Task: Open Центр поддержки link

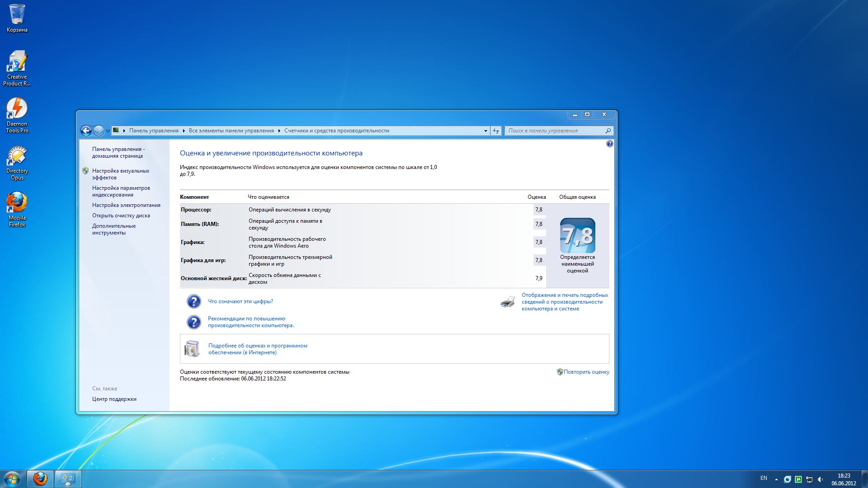Action: tap(114, 399)
